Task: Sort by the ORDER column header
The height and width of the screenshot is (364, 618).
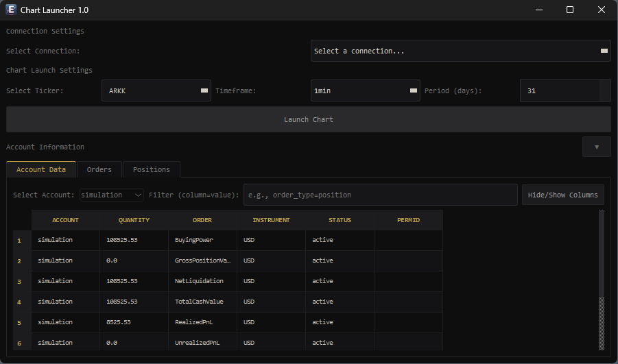Action: click(x=202, y=220)
